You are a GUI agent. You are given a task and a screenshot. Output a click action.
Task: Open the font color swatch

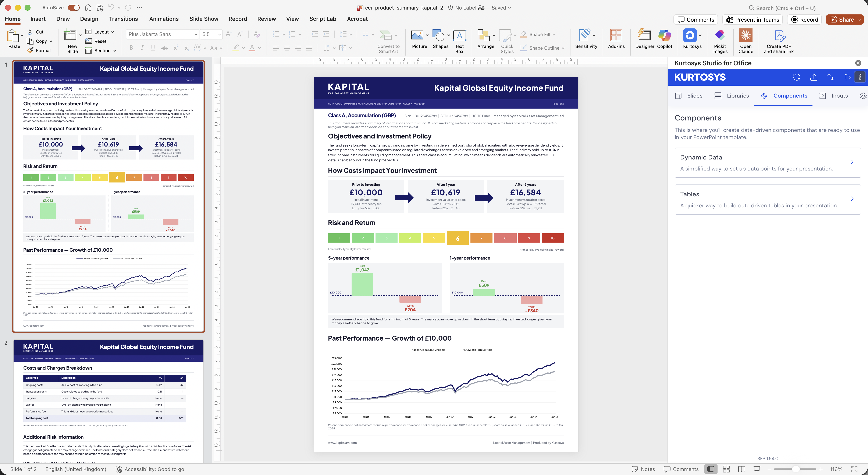[x=252, y=48]
